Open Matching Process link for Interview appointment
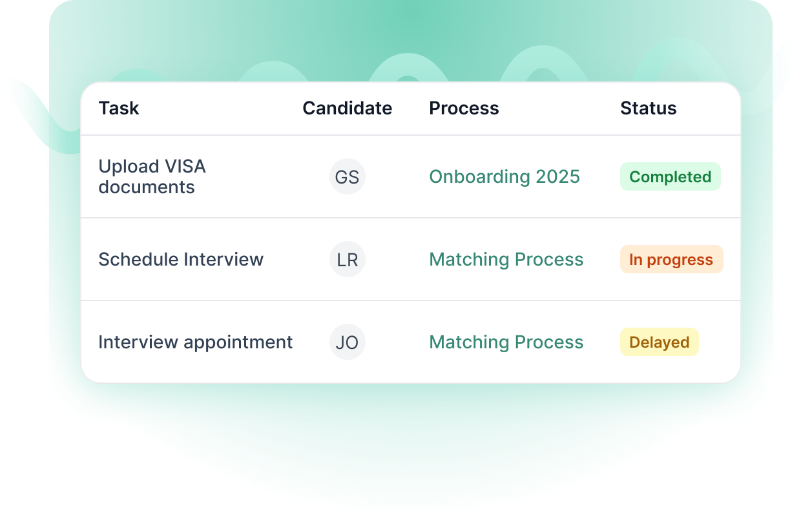 point(506,343)
